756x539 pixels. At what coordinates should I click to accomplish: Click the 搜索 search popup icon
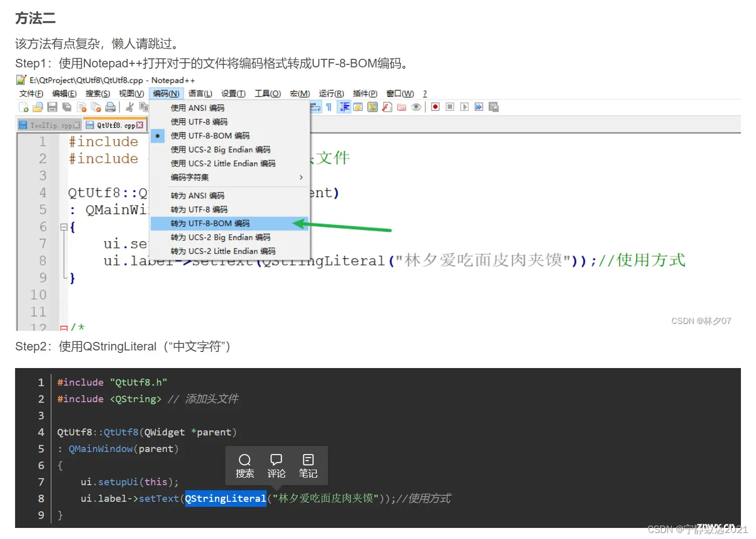(245, 466)
